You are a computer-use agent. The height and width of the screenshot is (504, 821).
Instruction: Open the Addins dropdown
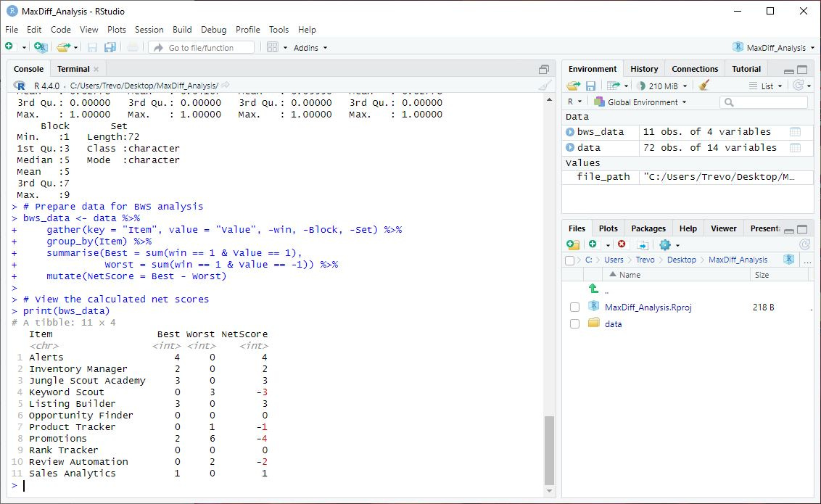[x=310, y=48]
